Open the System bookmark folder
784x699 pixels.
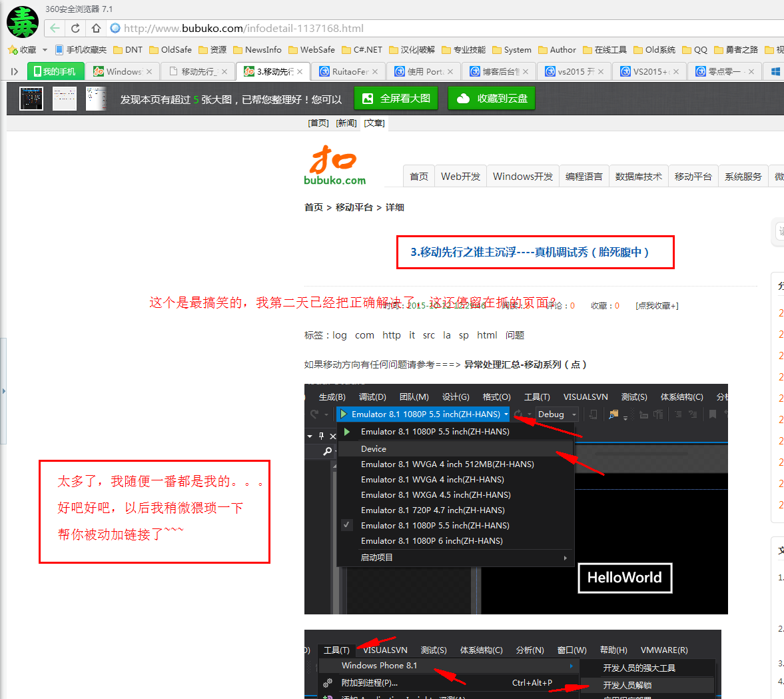point(512,50)
